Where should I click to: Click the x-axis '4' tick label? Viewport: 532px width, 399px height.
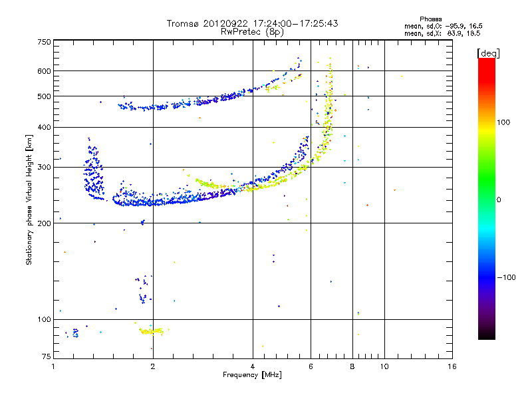click(x=253, y=366)
